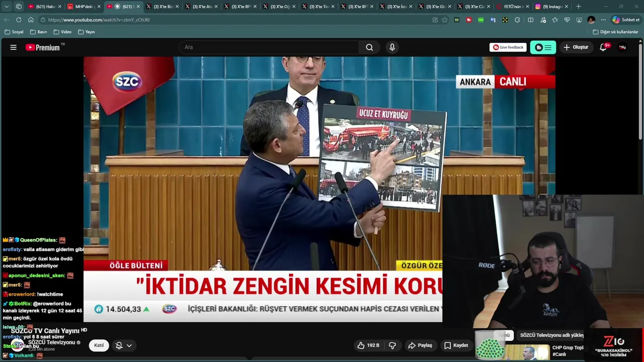This screenshot has width=644, height=362.
Task: Switch to the FETÖ'nün tab
Action: [x=512, y=7]
